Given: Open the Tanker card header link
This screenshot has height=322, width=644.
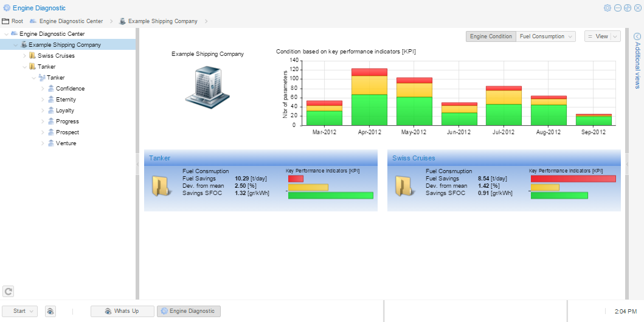Looking at the screenshot, I should (160, 158).
